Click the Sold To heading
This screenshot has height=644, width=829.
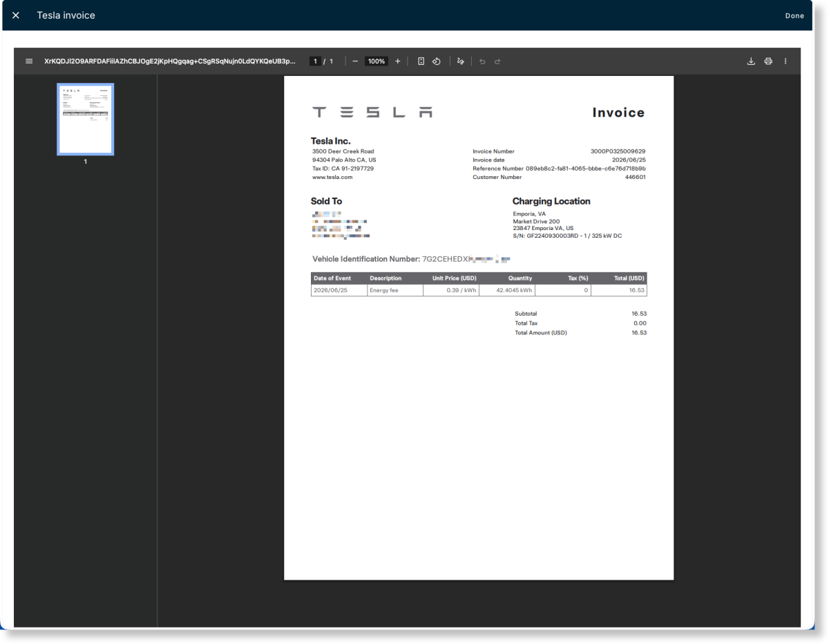point(326,202)
